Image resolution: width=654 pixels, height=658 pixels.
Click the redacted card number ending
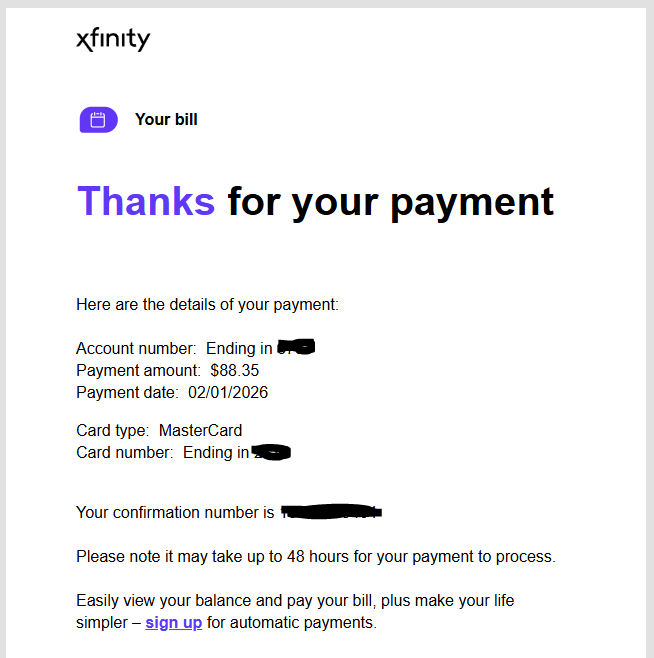[x=271, y=453]
